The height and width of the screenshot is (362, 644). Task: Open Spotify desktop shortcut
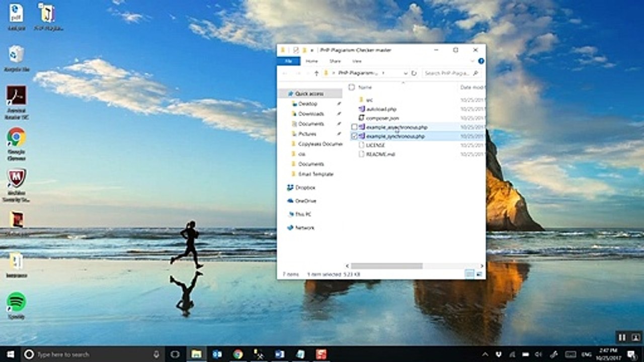click(16, 306)
